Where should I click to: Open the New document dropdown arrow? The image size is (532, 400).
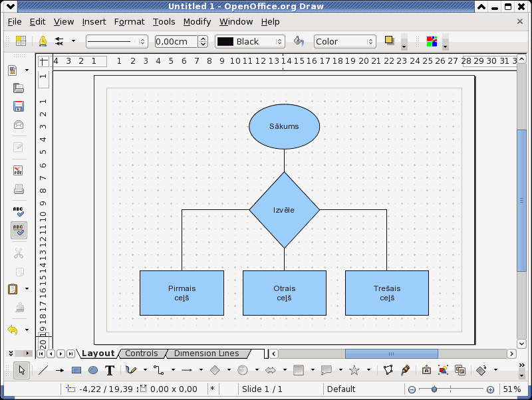coord(27,70)
